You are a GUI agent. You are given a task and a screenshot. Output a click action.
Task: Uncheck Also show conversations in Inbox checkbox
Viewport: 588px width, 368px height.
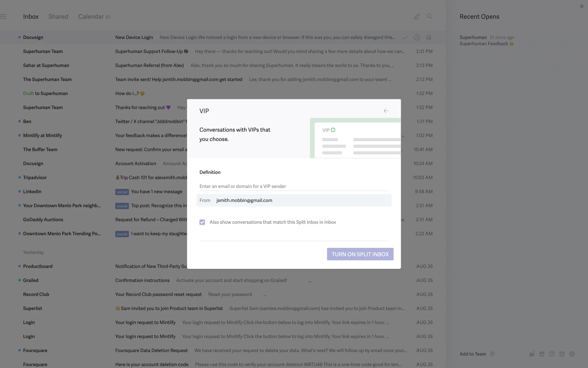pyautogui.click(x=202, y=222)
